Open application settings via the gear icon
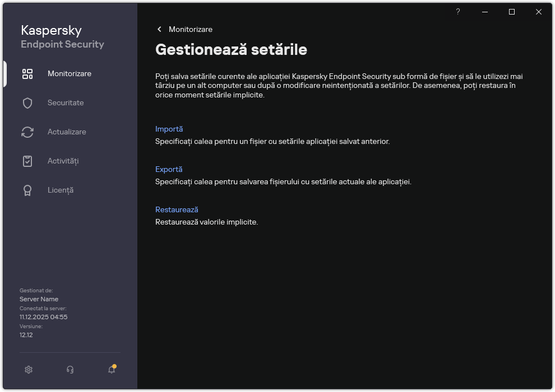Viewport: 555px width, 392px height. [x=29, y=370]
